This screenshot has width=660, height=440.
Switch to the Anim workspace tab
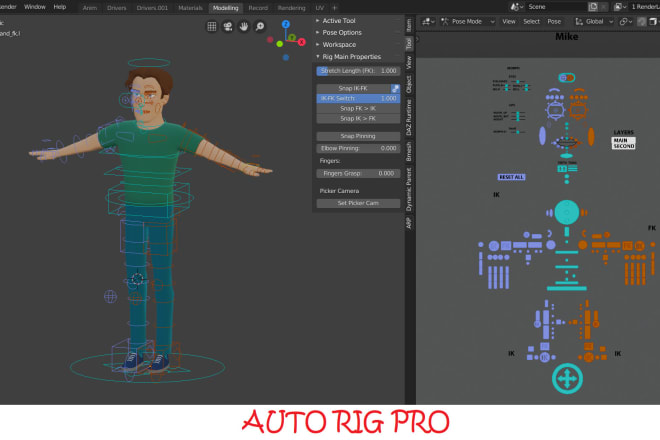click(x=90, y=8)
